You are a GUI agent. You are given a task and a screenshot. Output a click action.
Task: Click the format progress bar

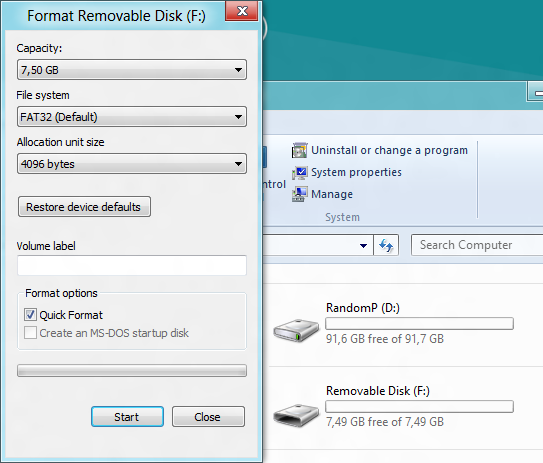tap(132, 370)
